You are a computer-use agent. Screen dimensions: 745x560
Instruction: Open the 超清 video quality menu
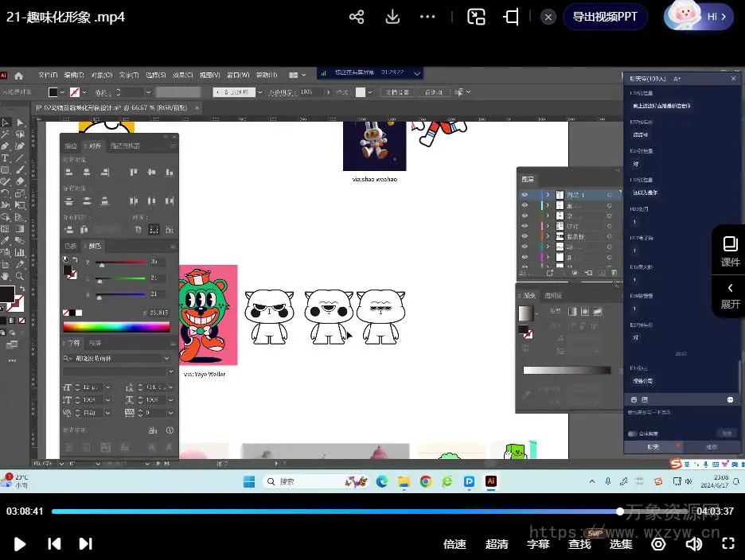(x=497, y=544)
